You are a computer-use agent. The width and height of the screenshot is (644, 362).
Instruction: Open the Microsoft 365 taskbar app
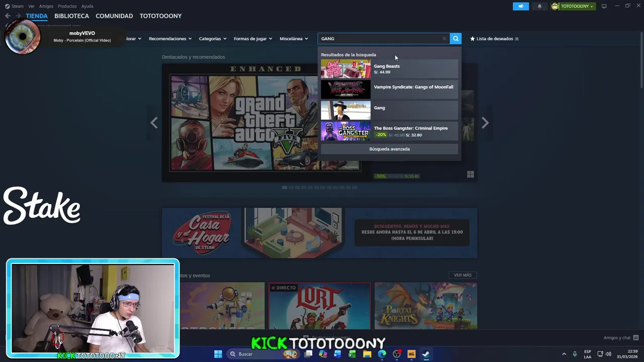pos(323,354)
